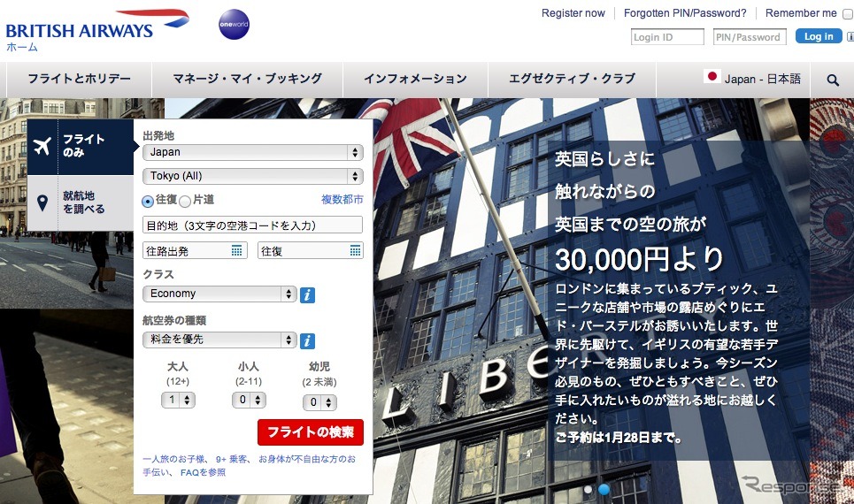
Task: Click the 目的地 destination input field
Action: click(x=253, y=225)
